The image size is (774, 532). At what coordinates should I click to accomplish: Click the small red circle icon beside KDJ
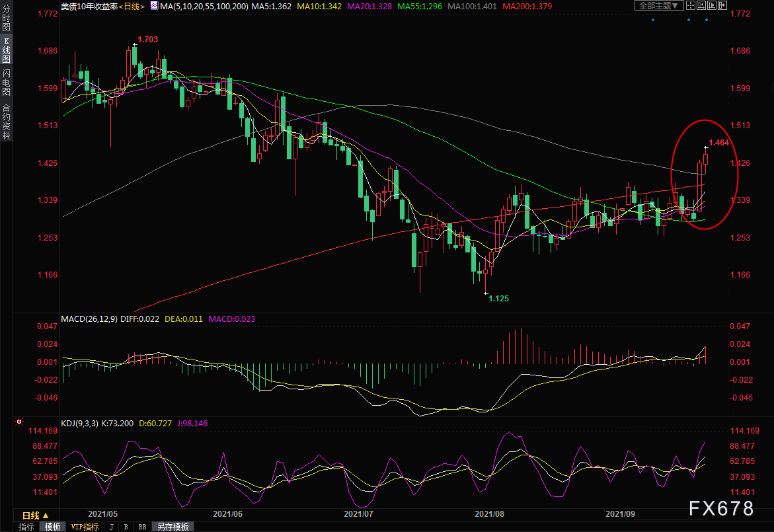click(x=19, y=421)
